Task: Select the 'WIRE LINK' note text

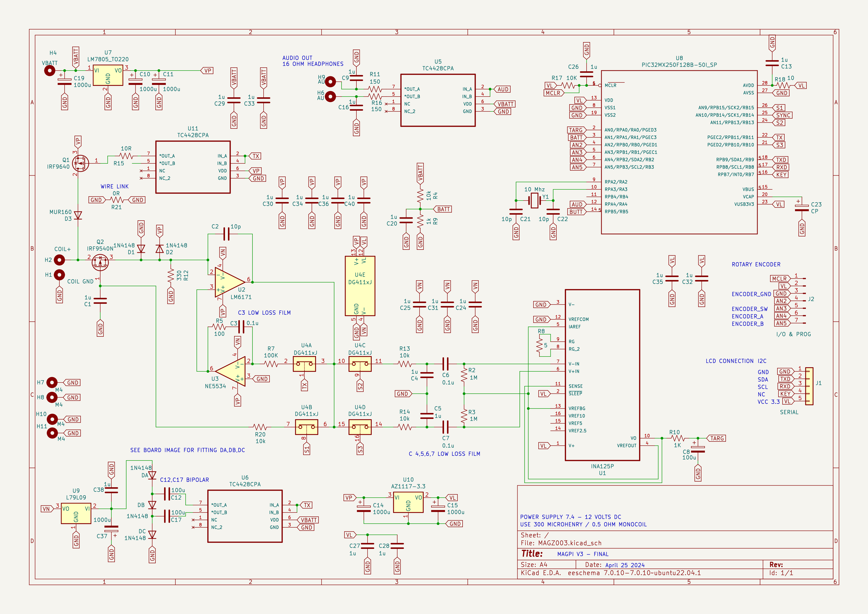Action: pyautogui.click(x=115, y=186)
